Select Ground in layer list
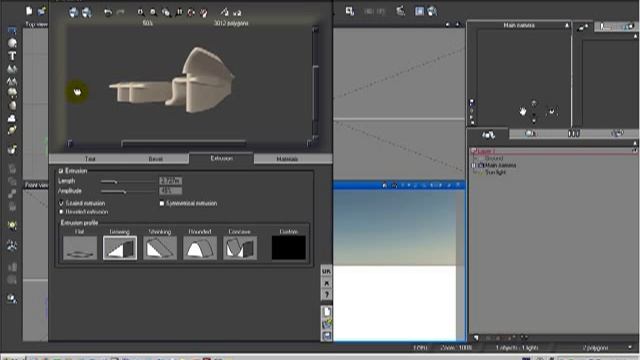The image size is (640, 360). pyautogui.click(x=494, y=158)
